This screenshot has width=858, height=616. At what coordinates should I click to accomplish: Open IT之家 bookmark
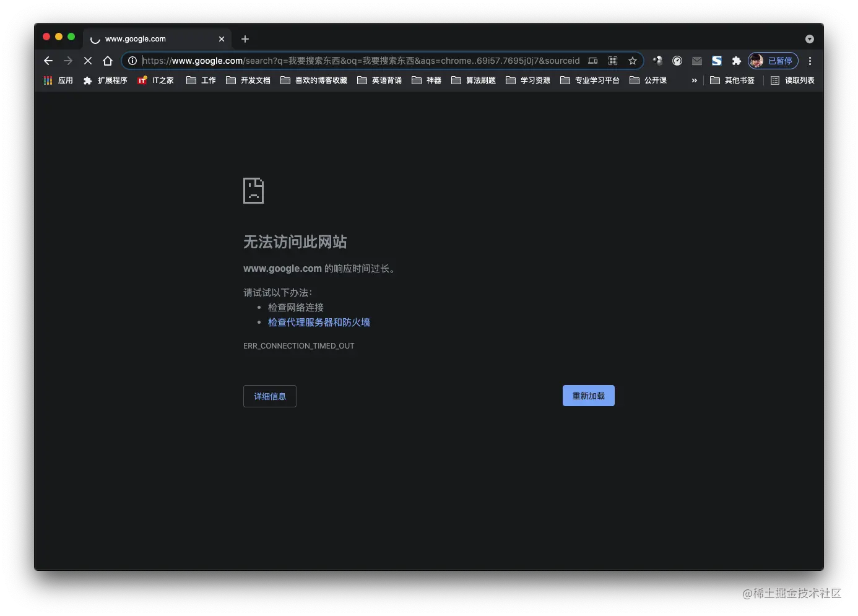pos(156,80)
